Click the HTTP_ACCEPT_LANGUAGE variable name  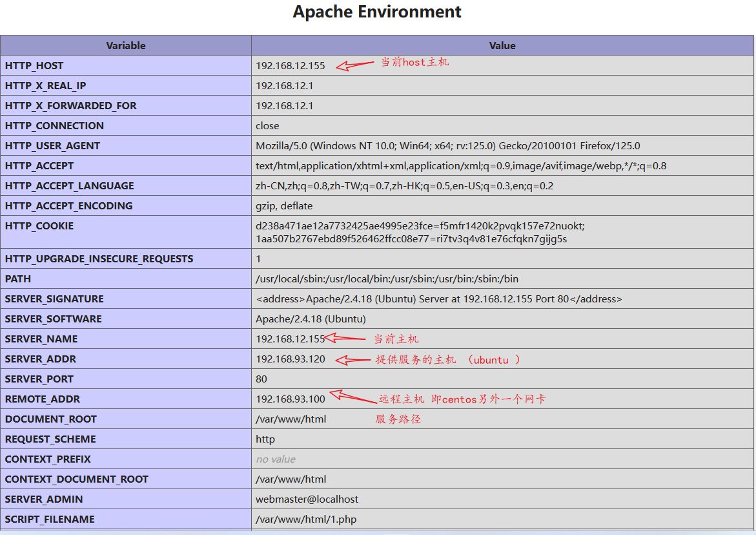click(70, 185)
